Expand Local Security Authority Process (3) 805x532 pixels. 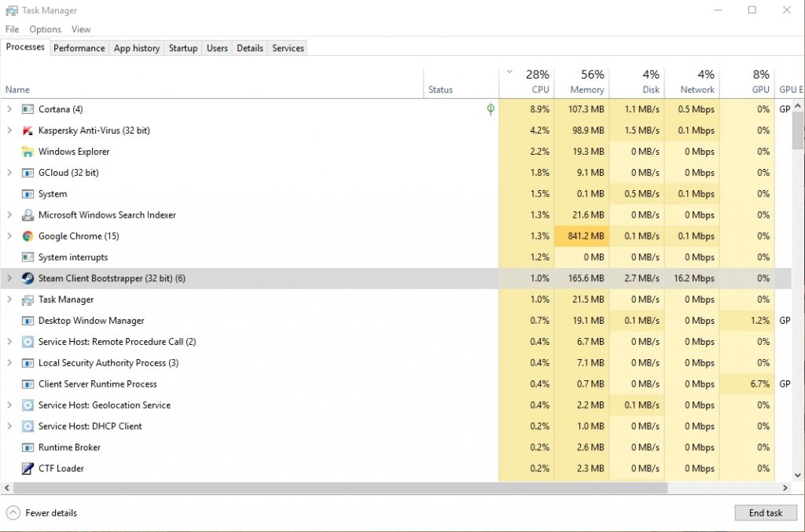click(9, 363)
